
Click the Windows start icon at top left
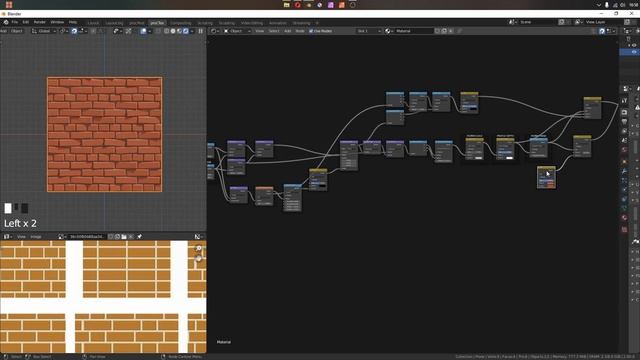pos(9,4)
